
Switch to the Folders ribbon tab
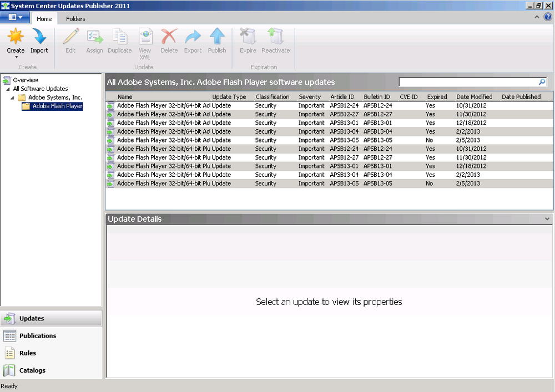[x=75, y=19]
